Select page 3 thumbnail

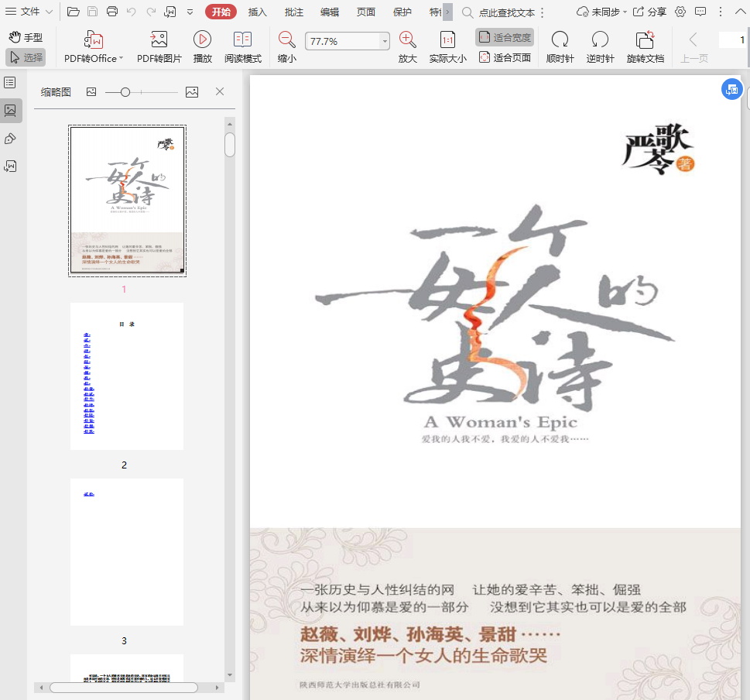coord(127,552)
